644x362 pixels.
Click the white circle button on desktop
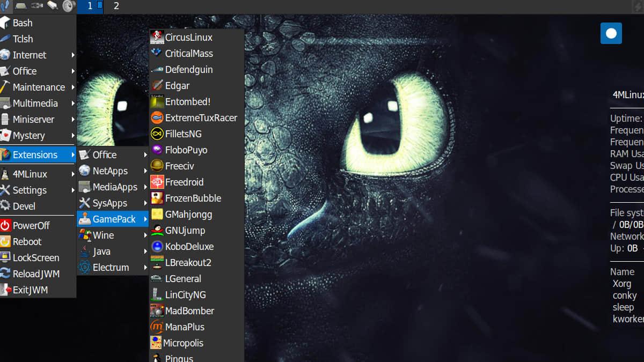coord(611,33)
